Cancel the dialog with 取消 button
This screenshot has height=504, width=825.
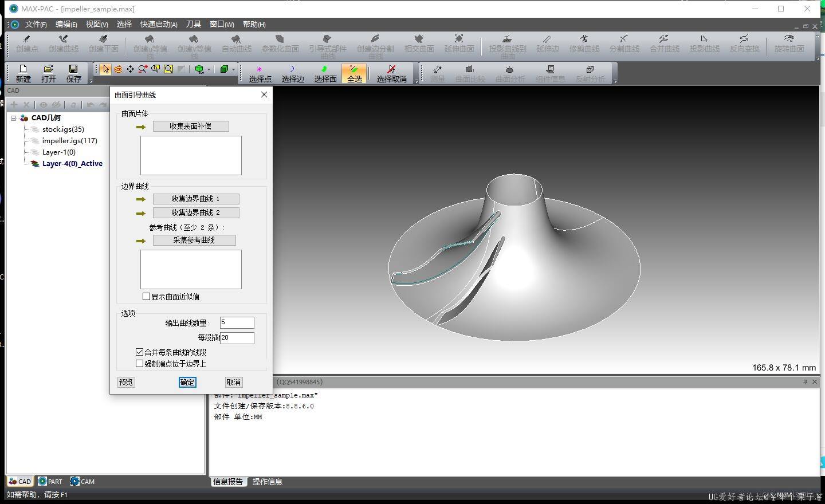tap(234, 382)
